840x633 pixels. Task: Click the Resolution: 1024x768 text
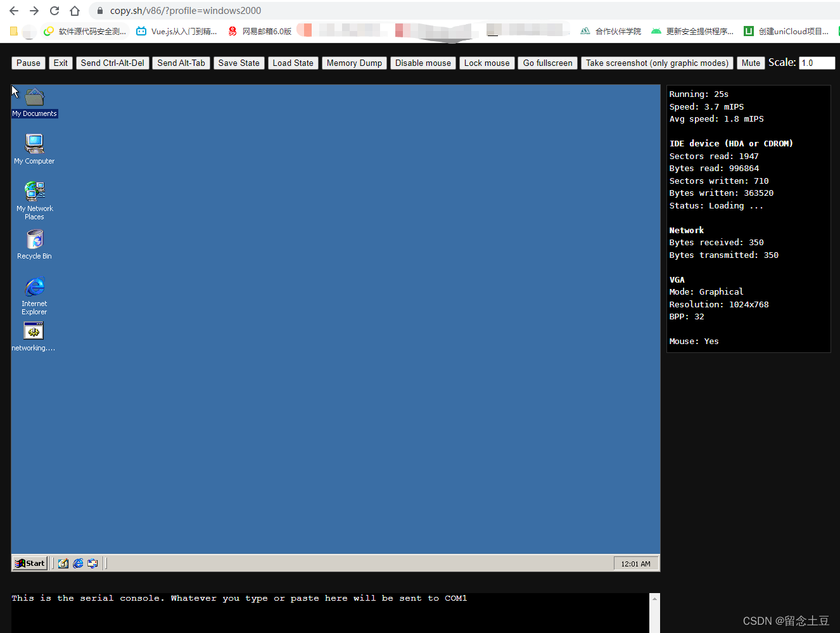[719, 305]
